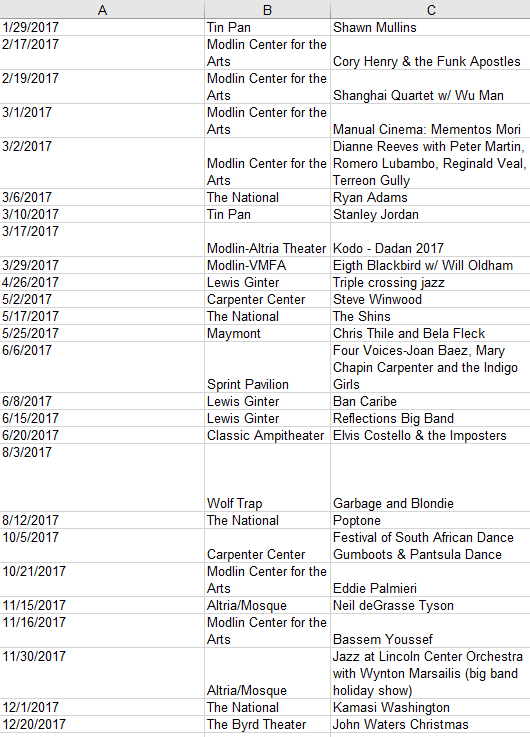Image resolution: width=530 pixels, height=737 pixels.
Task: Click the Modlin-VMFA venue cell
Action: click(267, 265)
